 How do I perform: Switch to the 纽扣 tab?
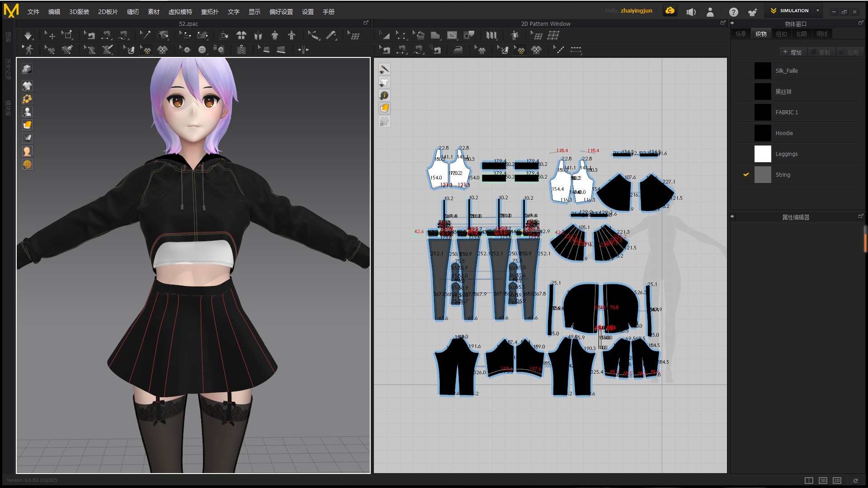pos(781,34)
